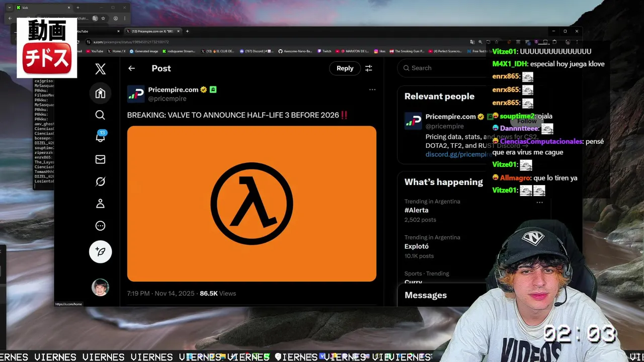Focus the X Search field
This screenshot has width=644, height=362.
click(x=445, y=68)
